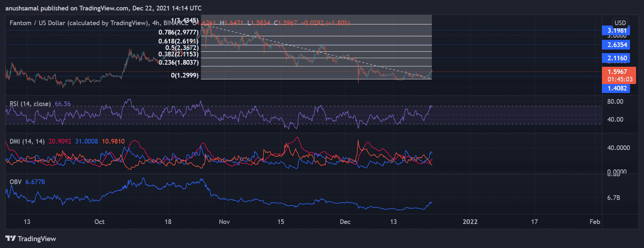The height and width of the screenshot is (248, 644).
Task: Select the 0(1.2999) Fibonacci base label
Action: [x=185, y=75]
